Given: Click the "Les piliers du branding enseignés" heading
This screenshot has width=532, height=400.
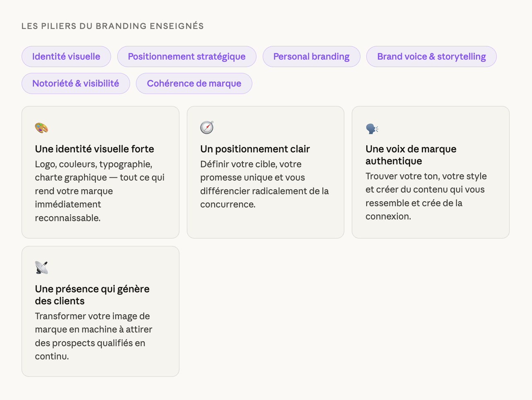Looking at the screenshot, I should (113, 26).
